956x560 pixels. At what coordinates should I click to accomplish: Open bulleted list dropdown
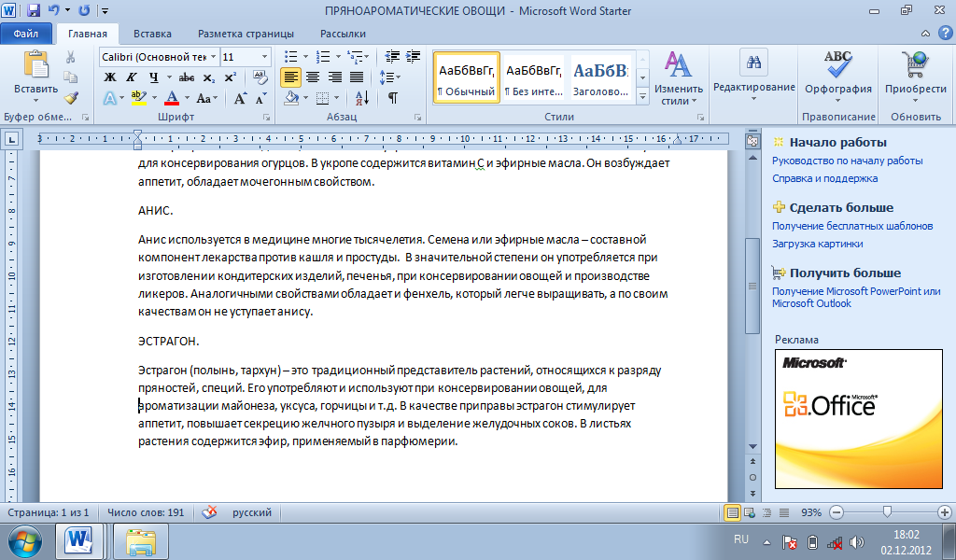tap(305, 57)
